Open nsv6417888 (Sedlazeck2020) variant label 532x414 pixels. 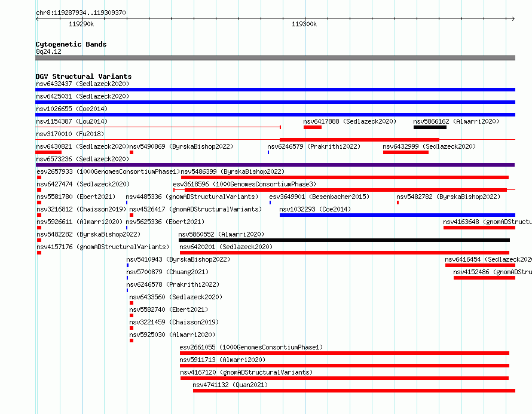(350, 121)
